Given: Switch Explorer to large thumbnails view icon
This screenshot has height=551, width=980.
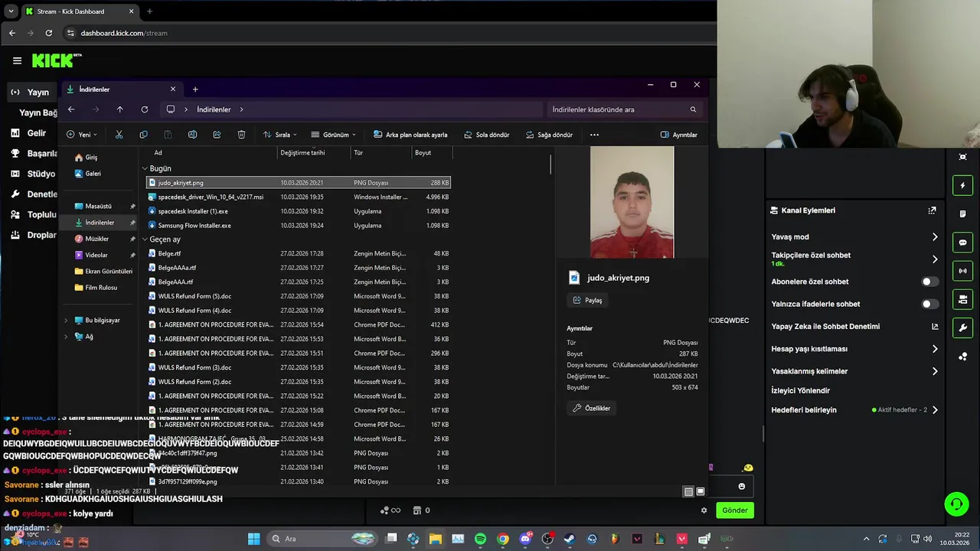Looking at the screenshot, I should click(x=700, y=491).
